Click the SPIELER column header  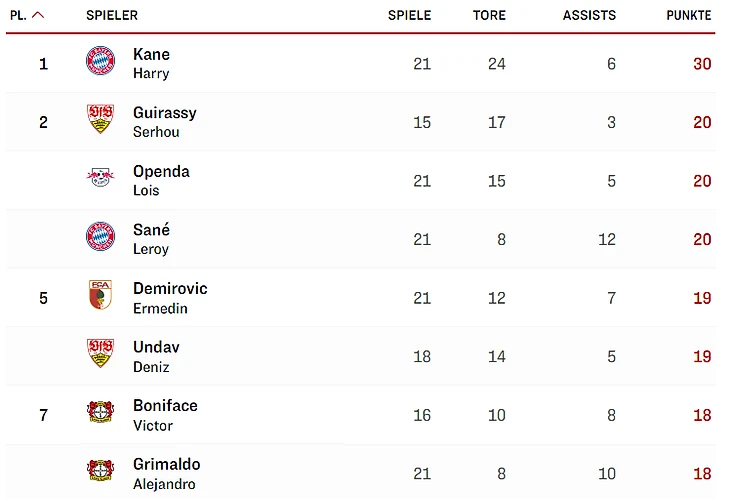coord(112,15)
